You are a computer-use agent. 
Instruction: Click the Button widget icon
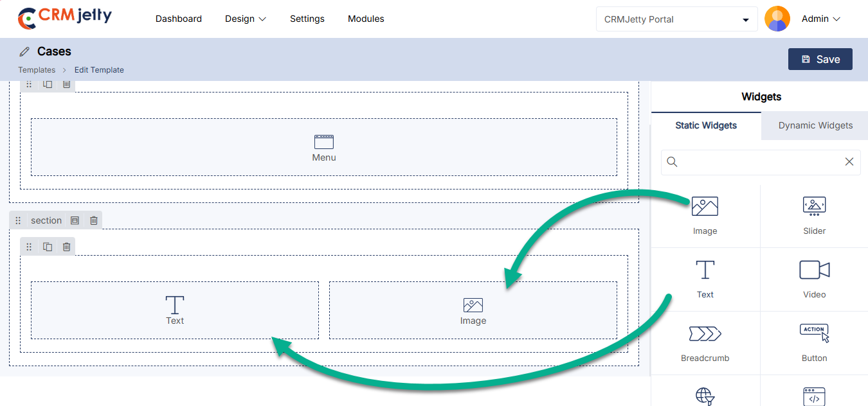click(x=814, y=342)
